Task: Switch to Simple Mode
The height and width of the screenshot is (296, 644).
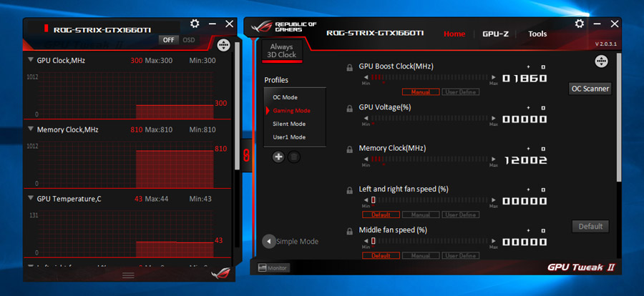Action: tap(298, 242)
